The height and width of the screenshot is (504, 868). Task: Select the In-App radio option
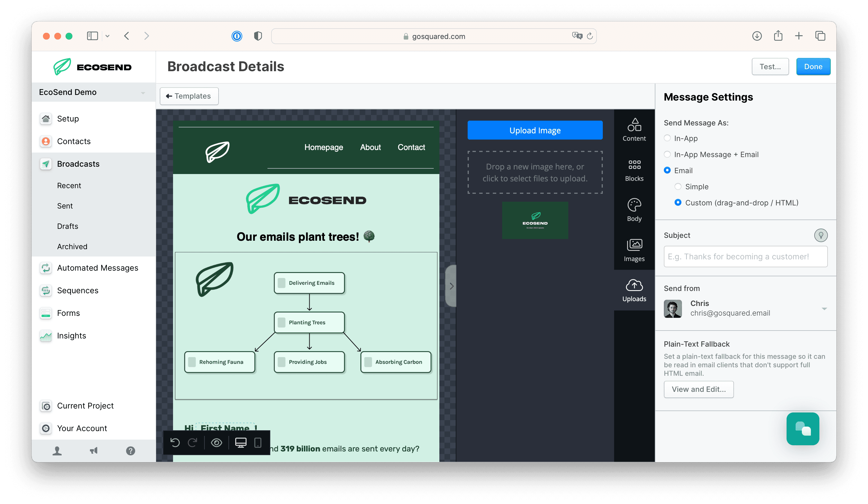click(667, 138)
